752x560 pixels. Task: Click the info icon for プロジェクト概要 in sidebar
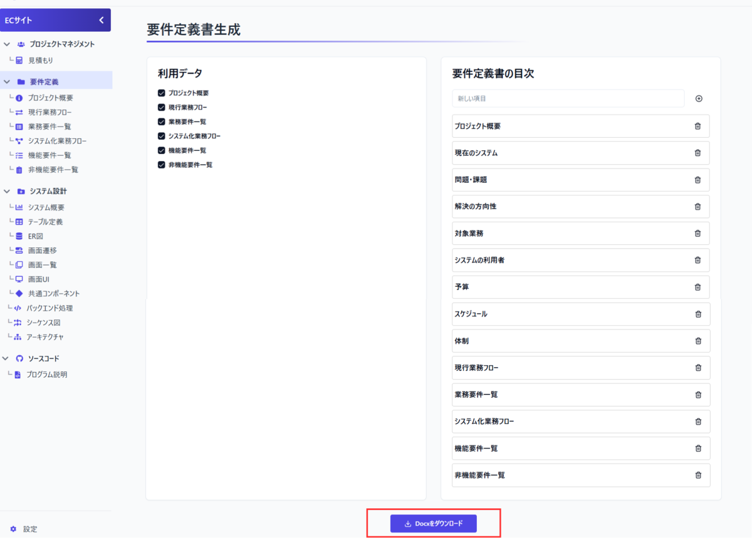[19, 98]
